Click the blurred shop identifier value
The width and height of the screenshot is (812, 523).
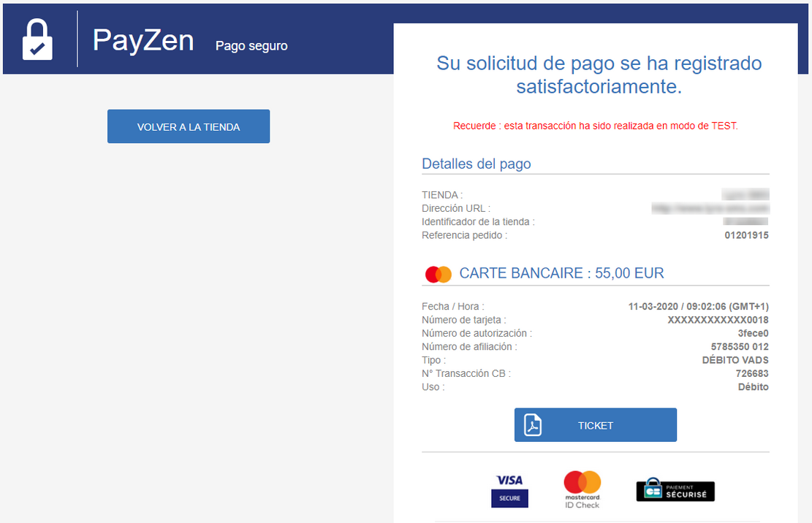point(745,221)
